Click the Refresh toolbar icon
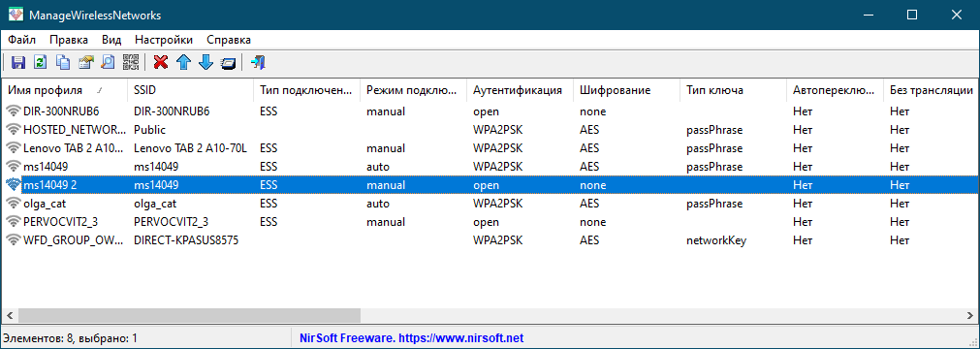Viewport: 980px width, 349px height. click(41, 62)
